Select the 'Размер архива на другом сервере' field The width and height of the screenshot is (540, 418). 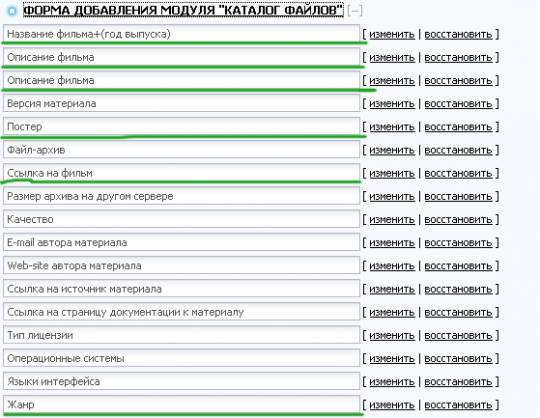tap(181, 196)
